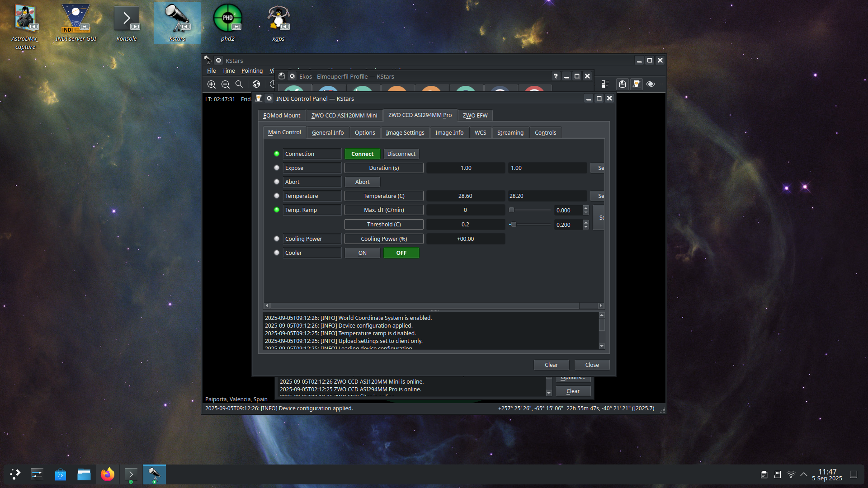Clear the INDI Control Panel log

click(x=551, y=365)
